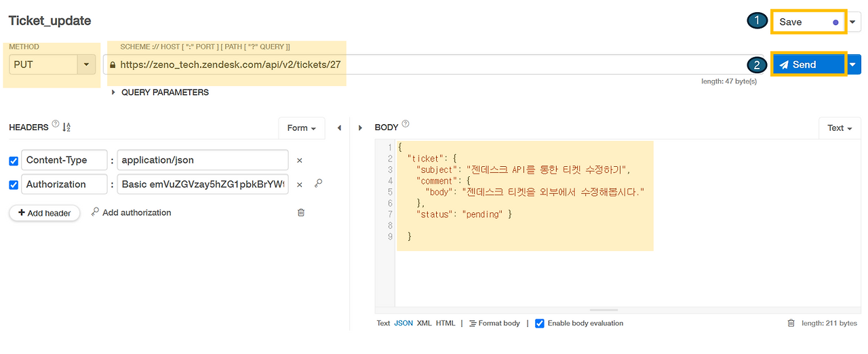Edit the Basic authorization value field

click(x=203, y=184)
